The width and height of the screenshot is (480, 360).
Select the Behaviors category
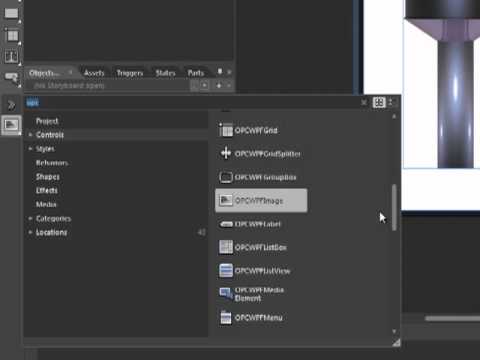[52, 163]
